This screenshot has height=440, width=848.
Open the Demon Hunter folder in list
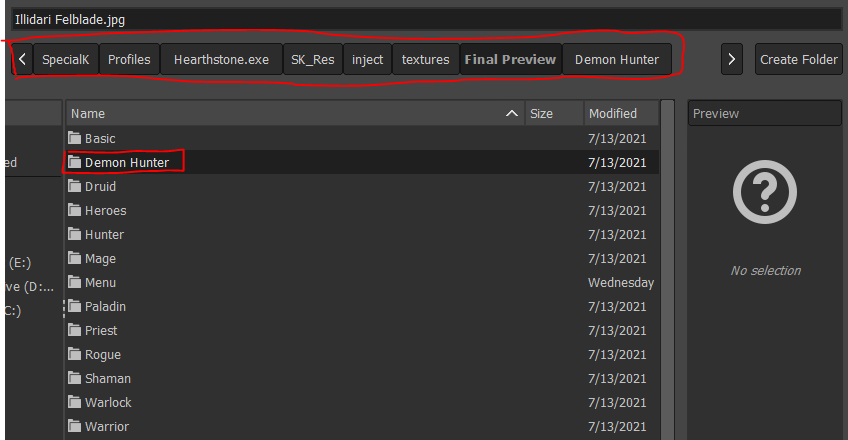(x=126, y=162)
